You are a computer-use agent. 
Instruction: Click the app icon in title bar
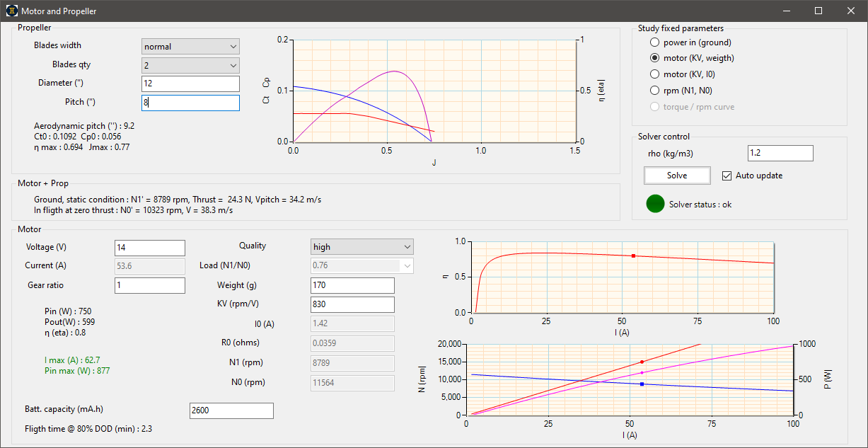click(12, 11)
